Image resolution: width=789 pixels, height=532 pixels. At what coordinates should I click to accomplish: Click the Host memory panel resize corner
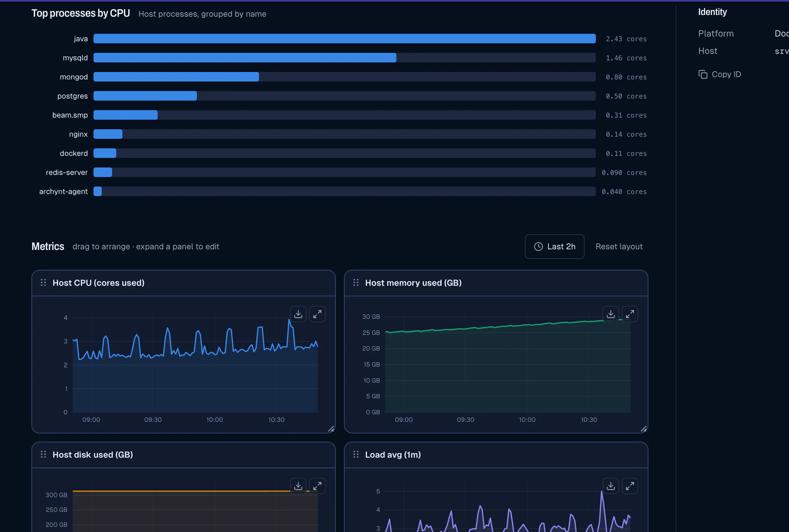tap(644, 429)
